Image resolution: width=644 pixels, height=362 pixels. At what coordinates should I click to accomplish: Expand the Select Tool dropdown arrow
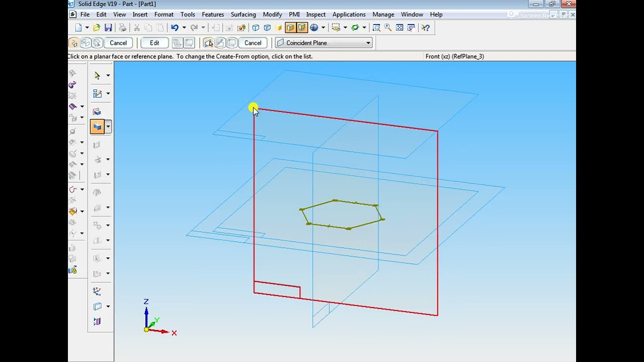click(x=108, y=75)
